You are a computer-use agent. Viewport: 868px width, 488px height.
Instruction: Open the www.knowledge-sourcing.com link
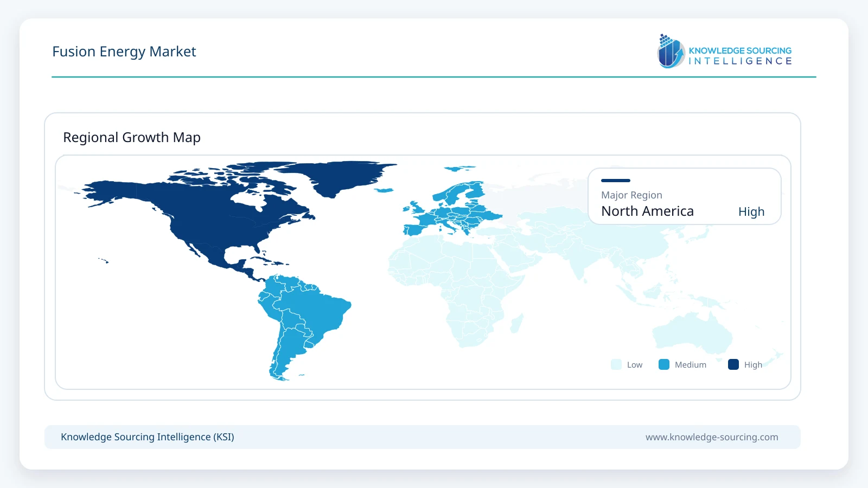point(712,437)
